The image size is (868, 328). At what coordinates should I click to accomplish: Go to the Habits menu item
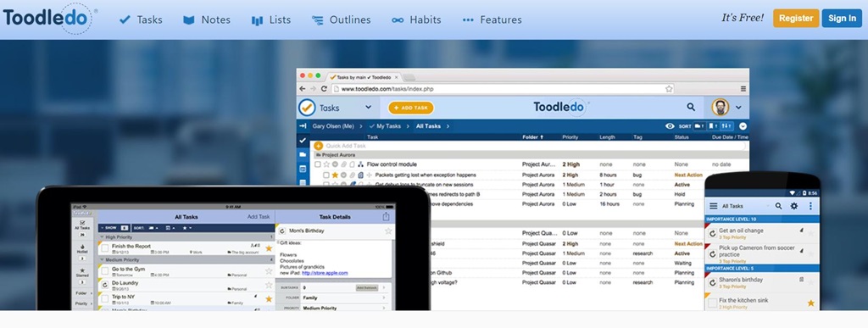point(416,19)
